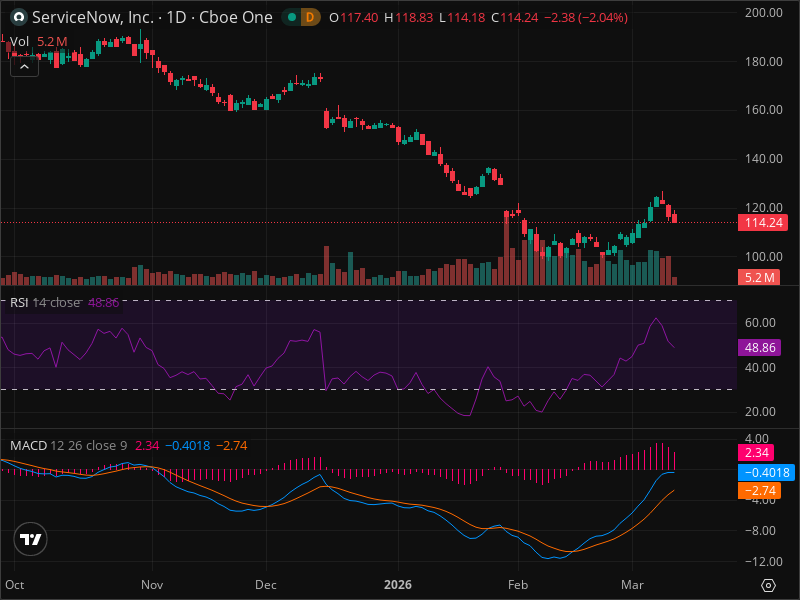
Task: Click the orange D data-delay badge
Action: click(310, 17)
